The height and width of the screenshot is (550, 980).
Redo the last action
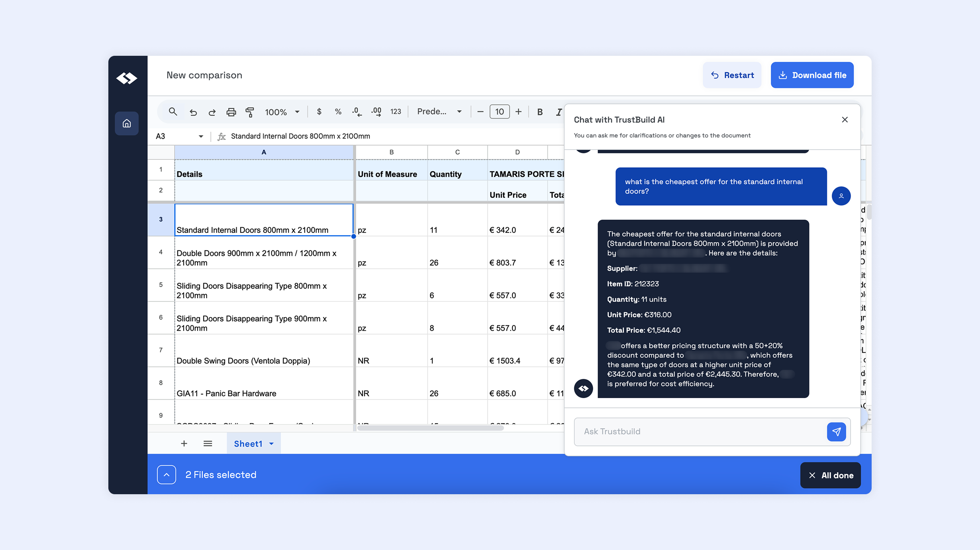coord(212,112)
